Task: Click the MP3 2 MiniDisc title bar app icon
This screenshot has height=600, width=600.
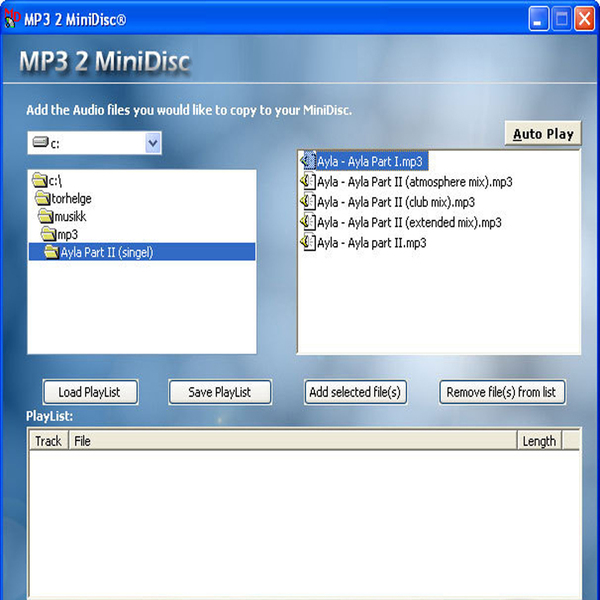Action: tap(11, 18)
